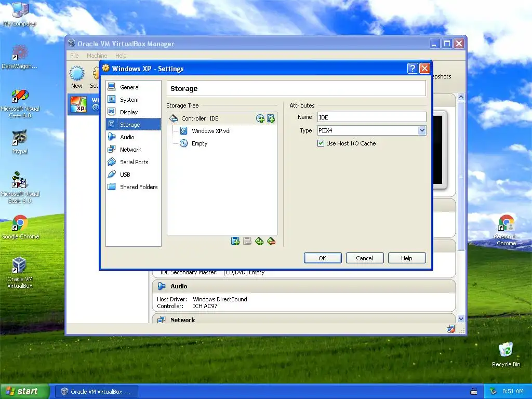Click Cancel in settings dialog
The height and width of the screenshot is (399, 532).
364,258
